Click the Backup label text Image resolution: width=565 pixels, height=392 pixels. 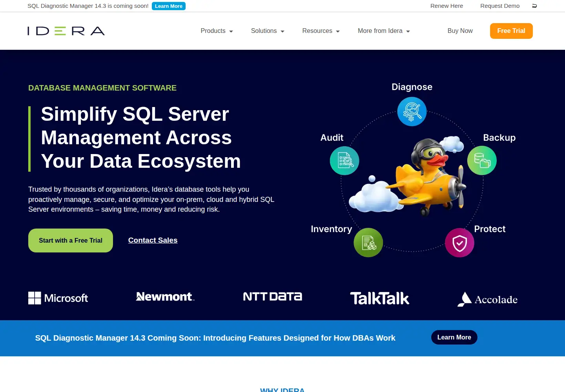499,138
